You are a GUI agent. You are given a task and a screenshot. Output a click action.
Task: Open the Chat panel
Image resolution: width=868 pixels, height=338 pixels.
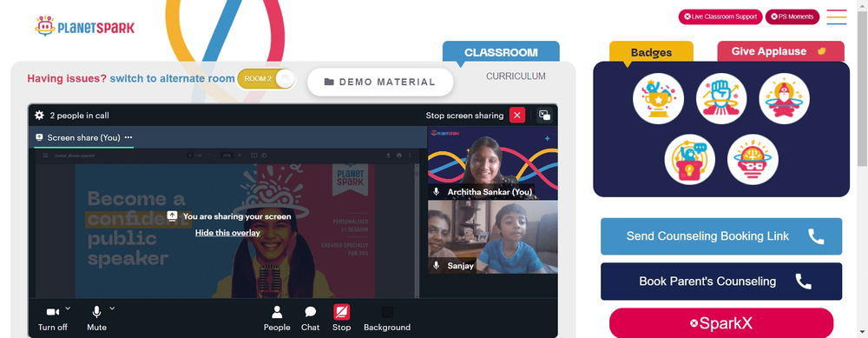point(311,319)
